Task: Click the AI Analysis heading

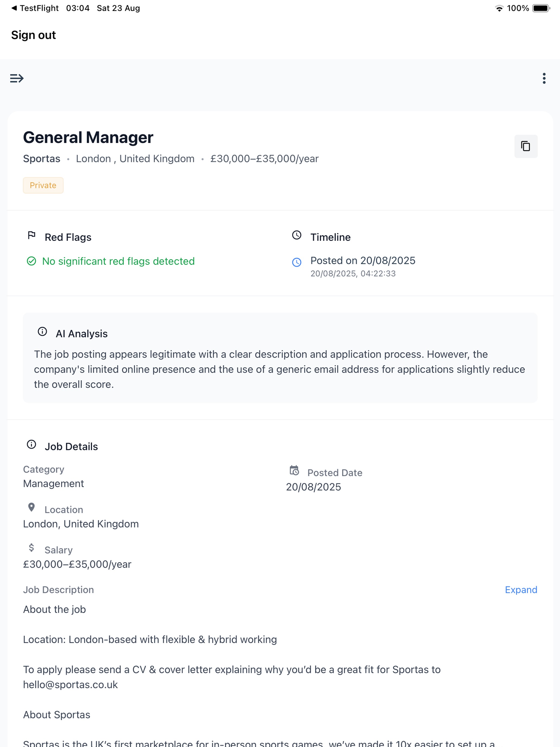Action: coord(82,334)
